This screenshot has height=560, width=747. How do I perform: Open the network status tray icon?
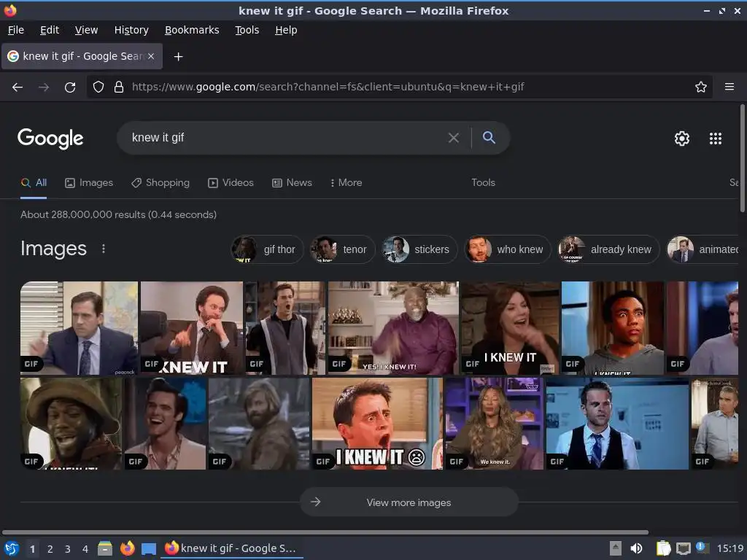pyautogui.click(x=683, y=548)
